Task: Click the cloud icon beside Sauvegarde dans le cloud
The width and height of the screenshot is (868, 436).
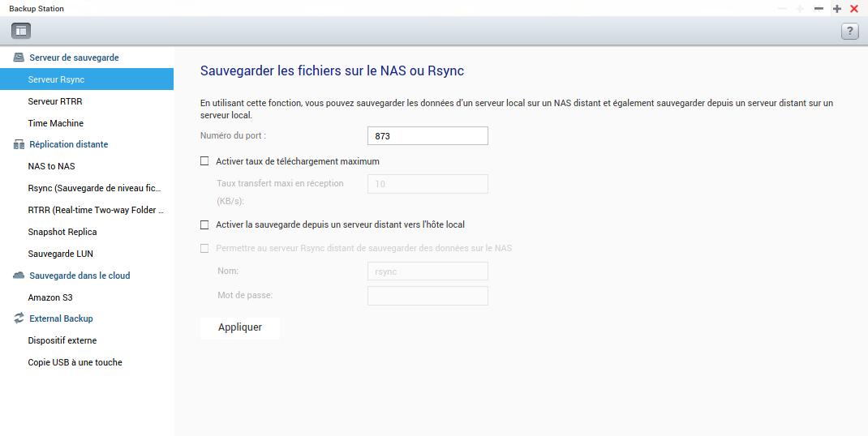Action: click(19, 276)
